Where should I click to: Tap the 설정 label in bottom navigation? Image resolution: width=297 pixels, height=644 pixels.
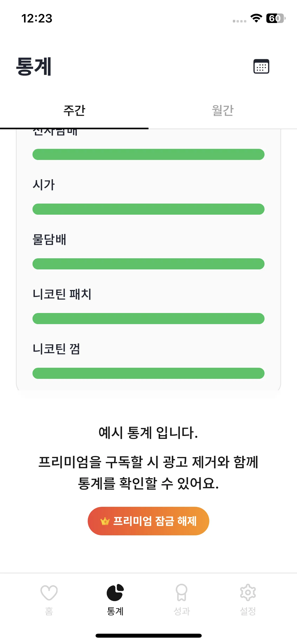248,611
